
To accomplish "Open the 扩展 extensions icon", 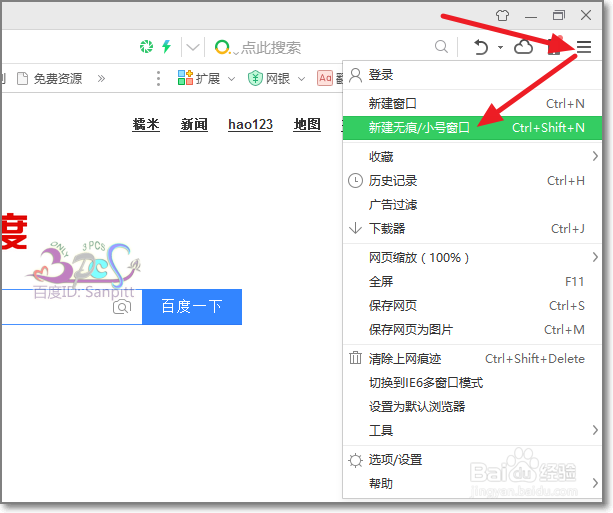I will click(x=185, y=78).
